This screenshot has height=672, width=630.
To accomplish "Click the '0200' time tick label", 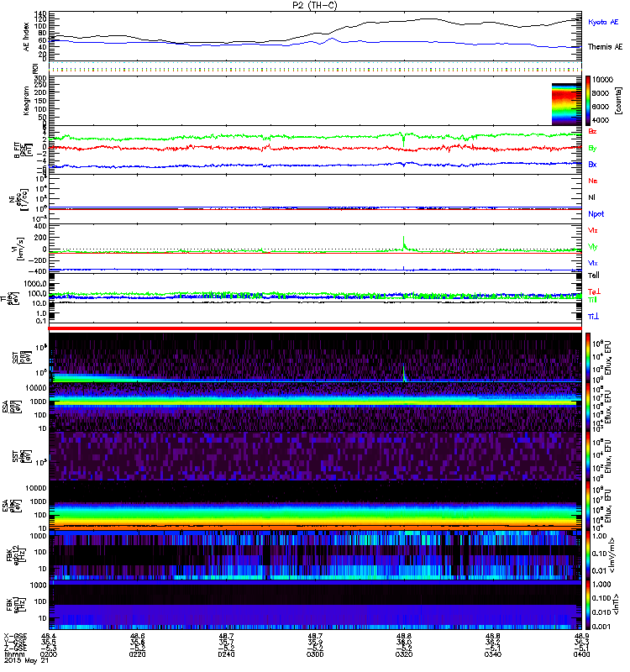I will [49, 654].
